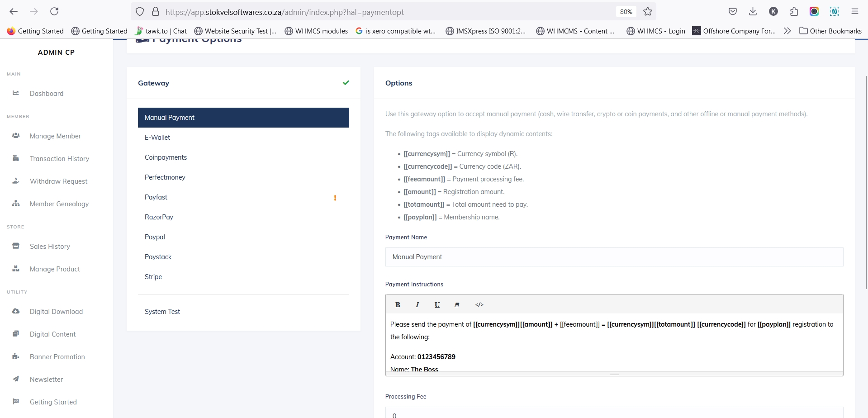
Task: Open the Firefox hamburger menu
Action: (x=855, y=11)
